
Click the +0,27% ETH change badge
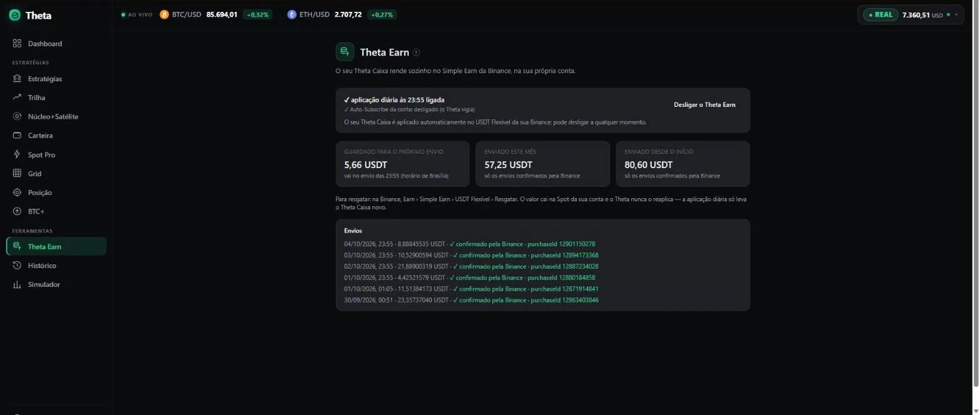[382, 14]
